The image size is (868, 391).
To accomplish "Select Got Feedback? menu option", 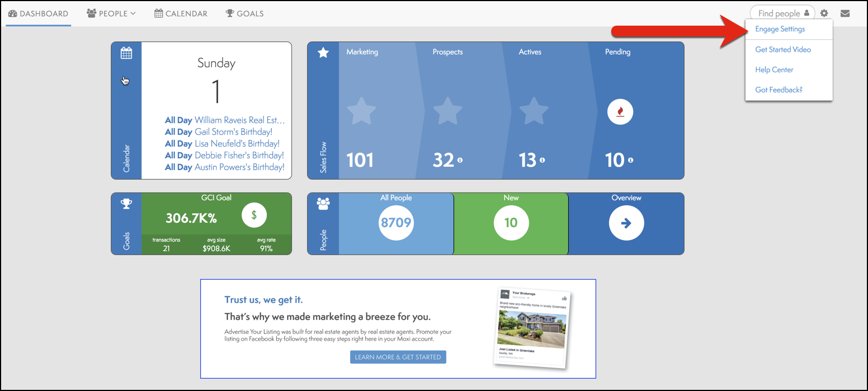I will [779, 89].
